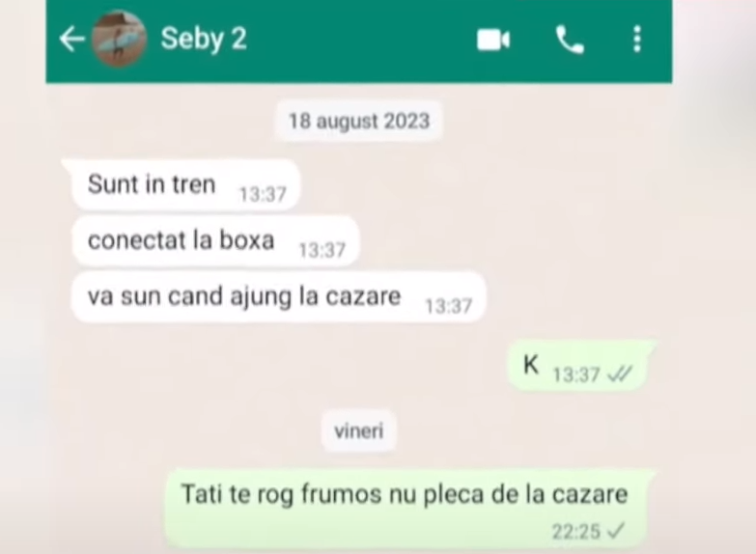Tap the 22:25 timestamp on last message
The width and height of the screenshot is (756, 554).
point(576,532)
